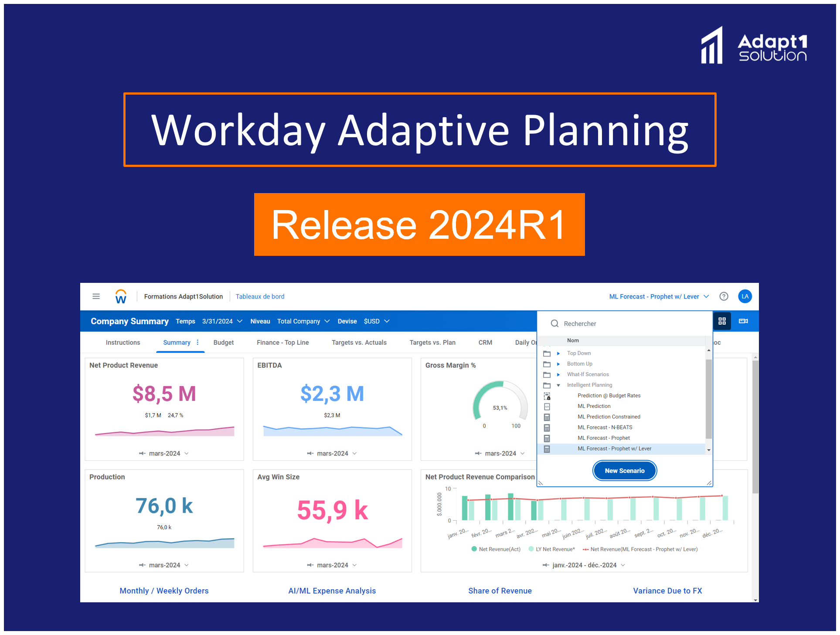The width and height of the screenshot is (840, 635).
Task: Expand the Bottom Up folder
Action: pos(558,364)
